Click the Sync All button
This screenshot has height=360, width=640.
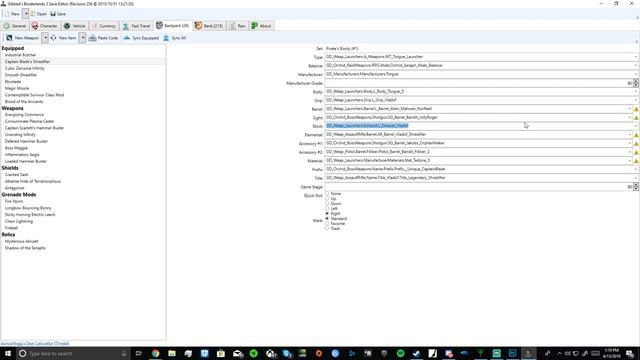pos(174,38)
